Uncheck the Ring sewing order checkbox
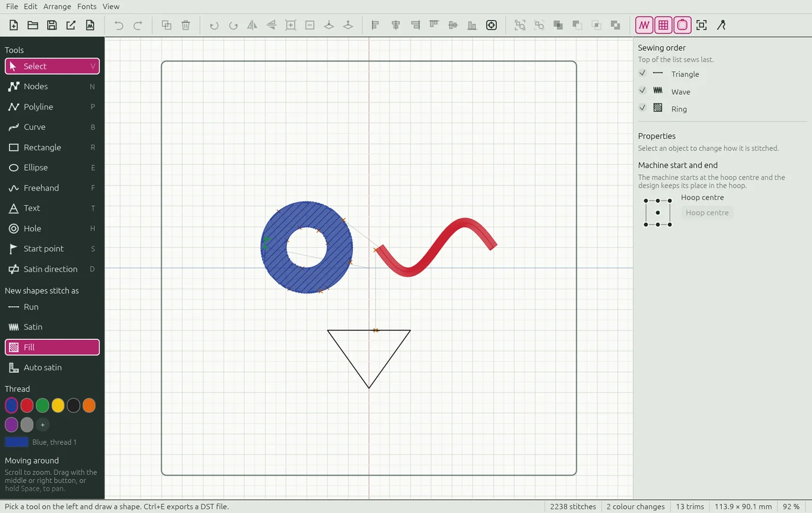Screen dimensions: 812x513 point(642,108)
